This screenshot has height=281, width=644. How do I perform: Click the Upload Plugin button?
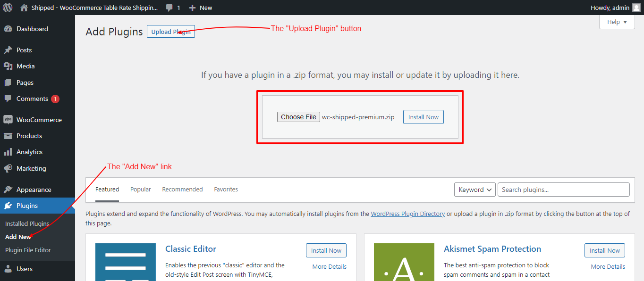(x=171, y=32)
